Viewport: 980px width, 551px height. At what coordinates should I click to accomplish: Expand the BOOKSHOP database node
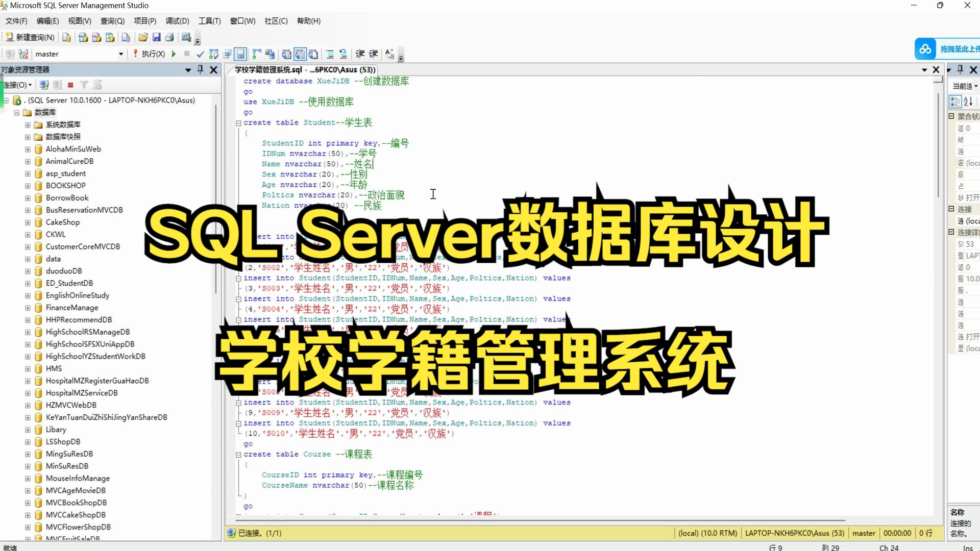click(28, 186)
